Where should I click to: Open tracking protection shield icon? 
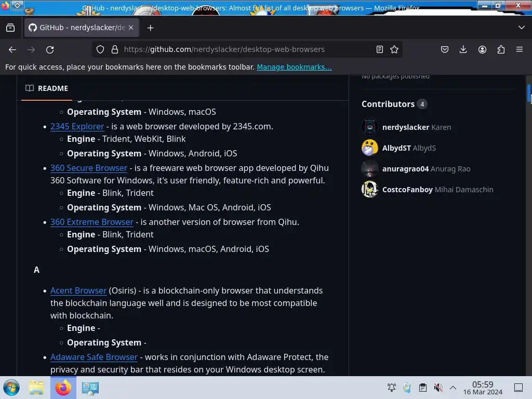[100, 49]
